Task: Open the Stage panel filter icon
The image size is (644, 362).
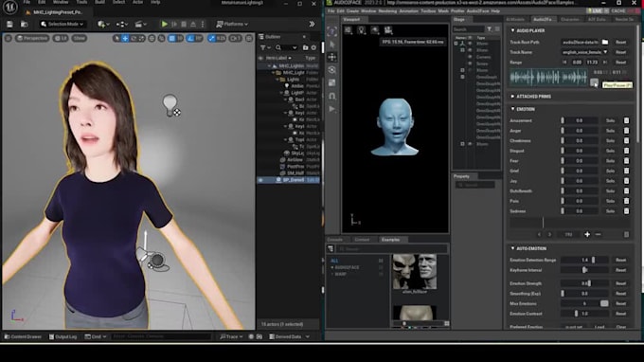Action: pyautogui.click(x=490, y=29)
